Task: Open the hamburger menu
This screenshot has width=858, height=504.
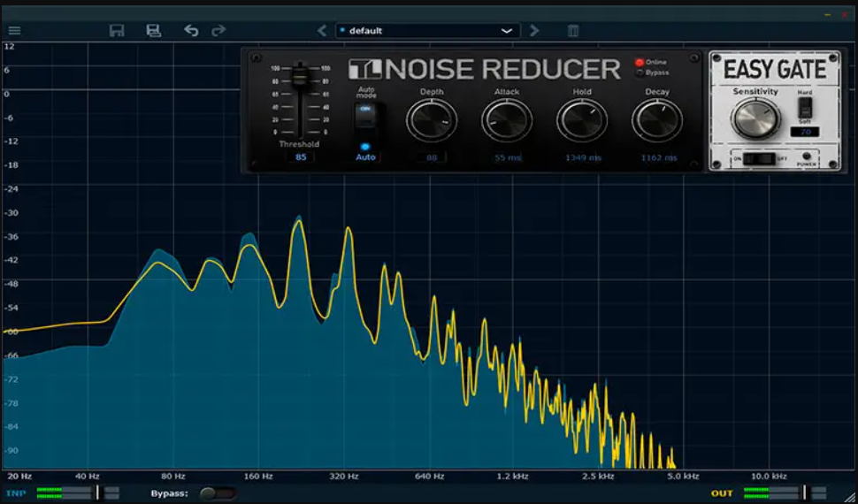Action: [x=15, y=31]
